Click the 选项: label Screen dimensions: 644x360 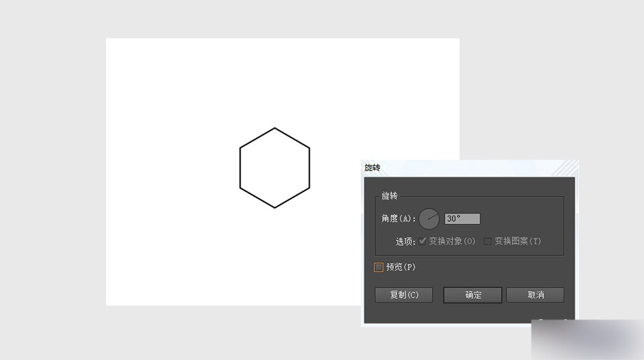click(405, 242)
